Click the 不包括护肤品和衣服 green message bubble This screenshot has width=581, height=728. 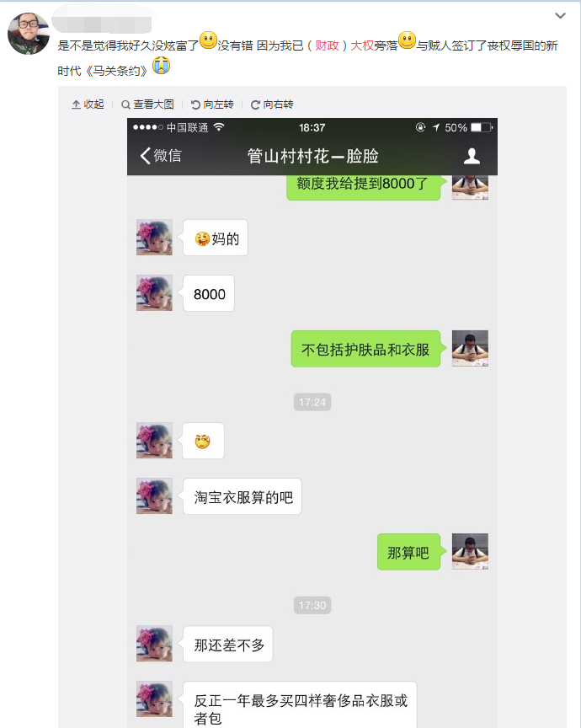(x=365, y=349)
